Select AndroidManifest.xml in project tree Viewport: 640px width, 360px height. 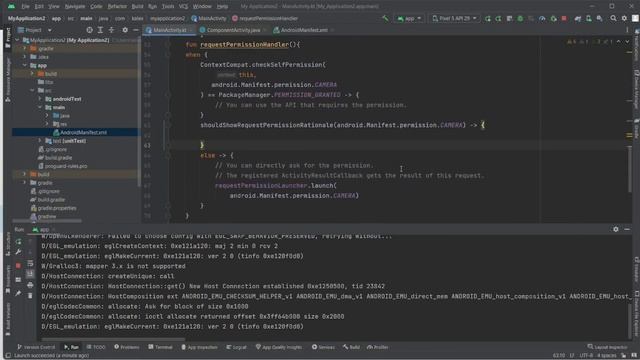[80, 132]
